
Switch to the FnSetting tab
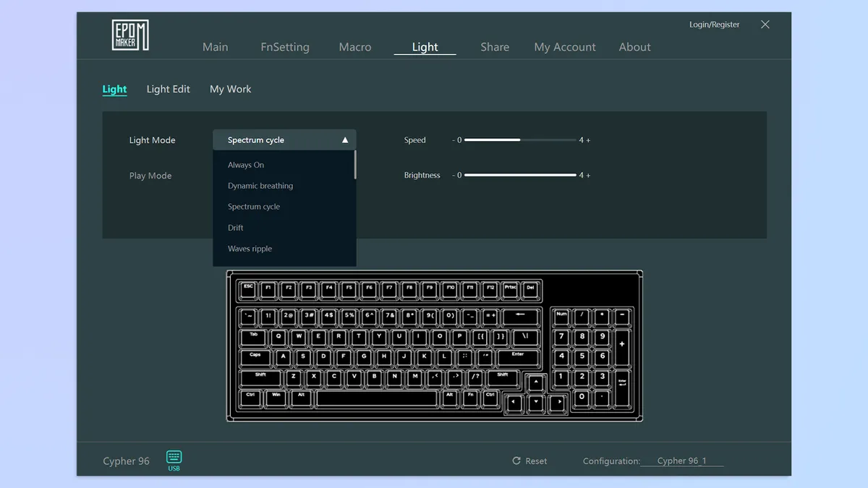tap(285, 47)
